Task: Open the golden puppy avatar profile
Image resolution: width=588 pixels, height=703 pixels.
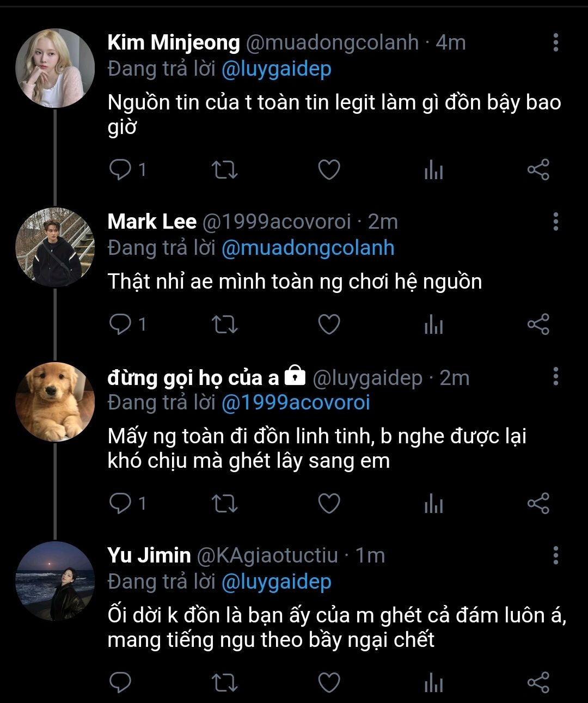Action: click(54, 401)
